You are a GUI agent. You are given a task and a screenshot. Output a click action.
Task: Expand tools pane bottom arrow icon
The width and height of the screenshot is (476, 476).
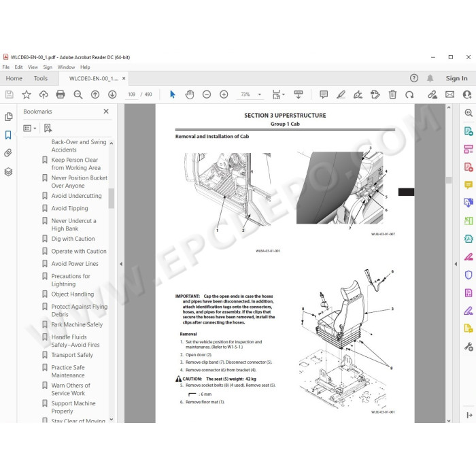click(x=469, y=415)
